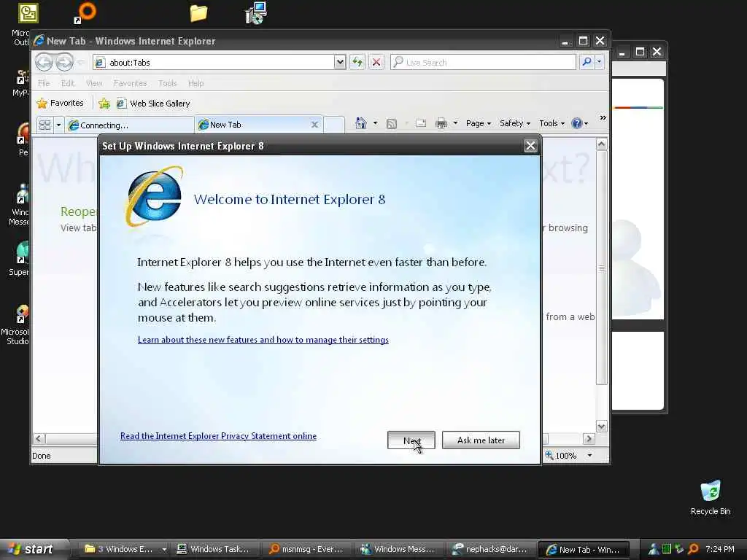Switch to Windows Messenger taskbar button
This screenshot has width=747, height=560.
coord(398,549)
